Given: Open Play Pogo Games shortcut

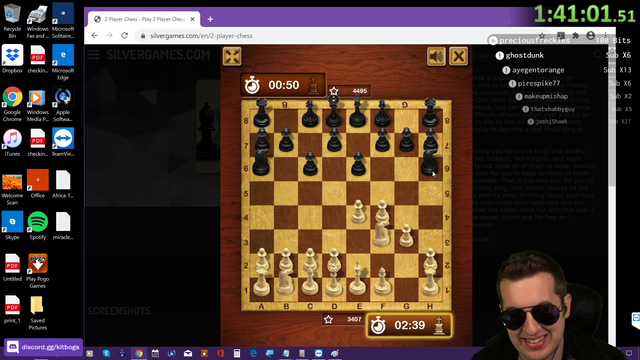Looking at the screenshot, I should point(38,271).
